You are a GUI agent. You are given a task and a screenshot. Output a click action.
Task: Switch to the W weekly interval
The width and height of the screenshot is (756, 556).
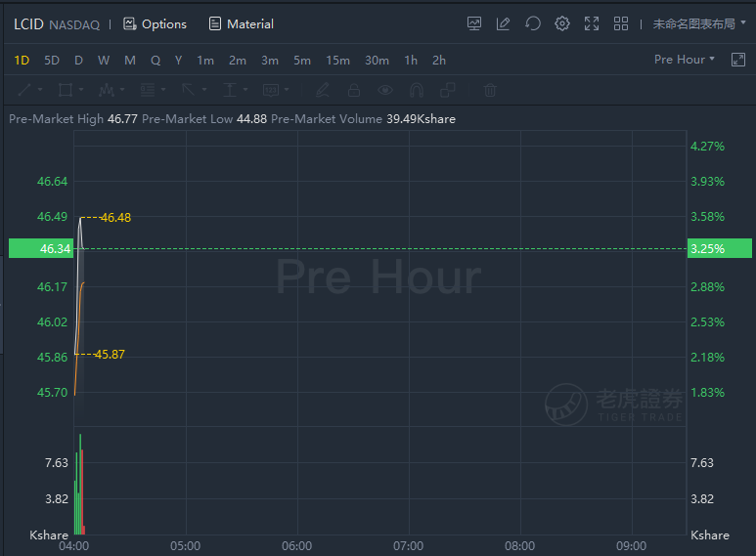click(103, 61)
